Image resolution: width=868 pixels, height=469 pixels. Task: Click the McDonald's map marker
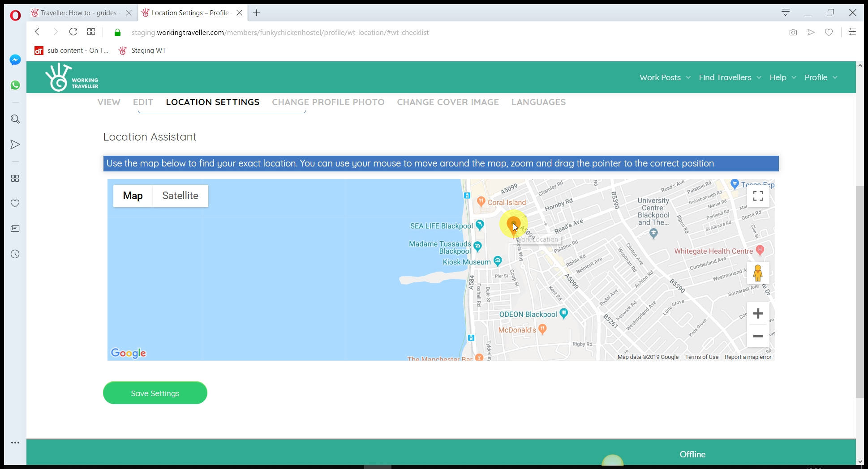pos(542,329)
